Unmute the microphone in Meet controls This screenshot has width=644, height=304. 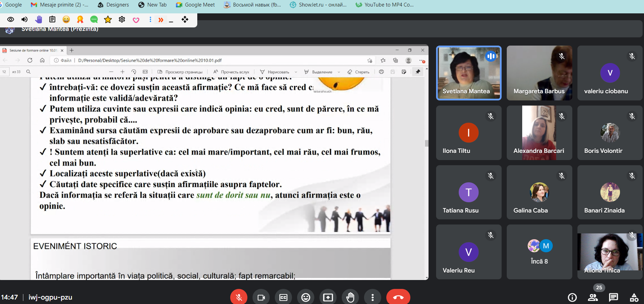[x=239, y=297]
